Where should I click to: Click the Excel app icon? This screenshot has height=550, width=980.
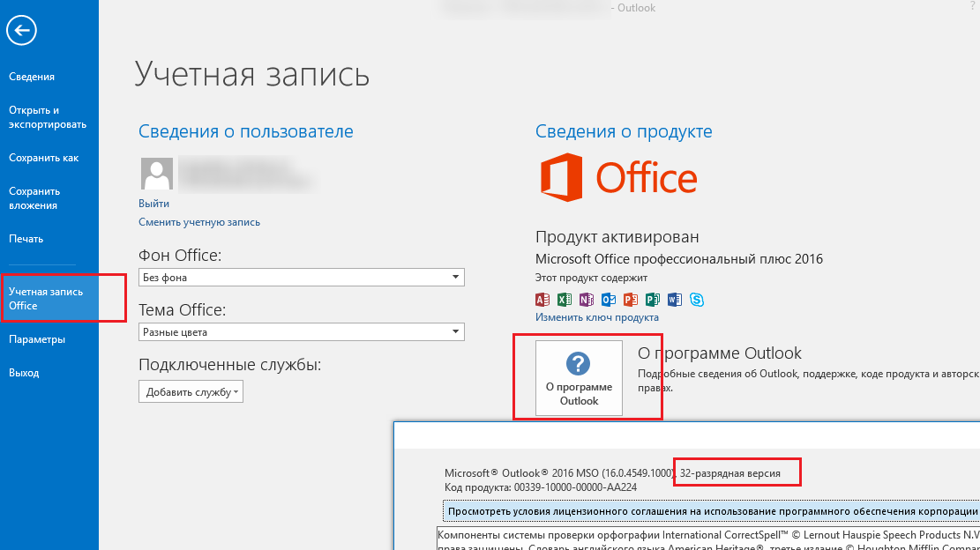click(x=565, y=300)
